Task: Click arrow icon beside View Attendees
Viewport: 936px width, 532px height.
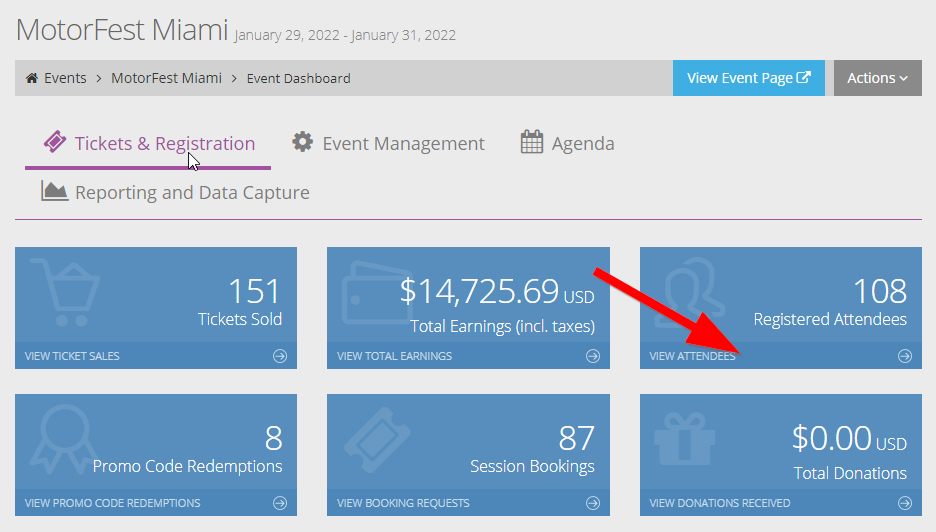Action: [905, 356]
